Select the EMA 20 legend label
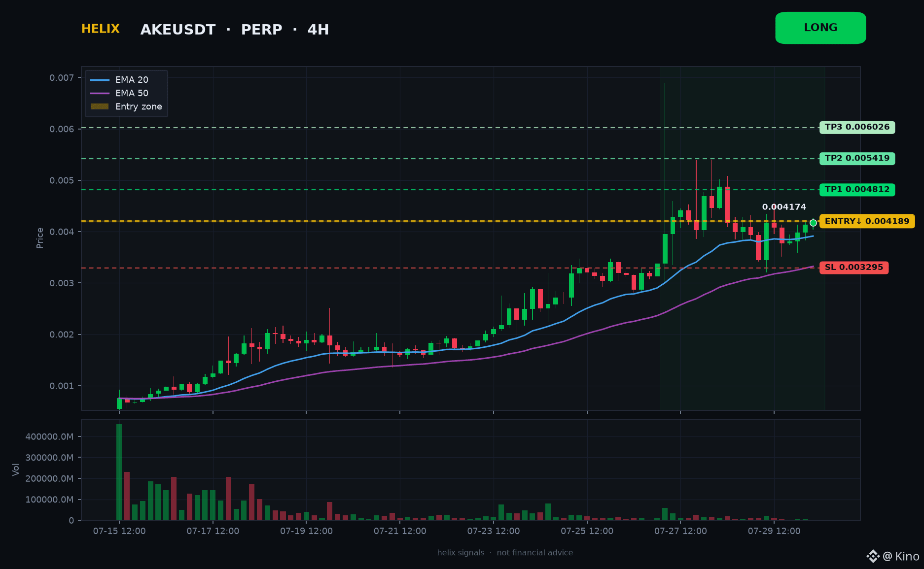Viewport: 924px width, 569px height. [132, 80]
